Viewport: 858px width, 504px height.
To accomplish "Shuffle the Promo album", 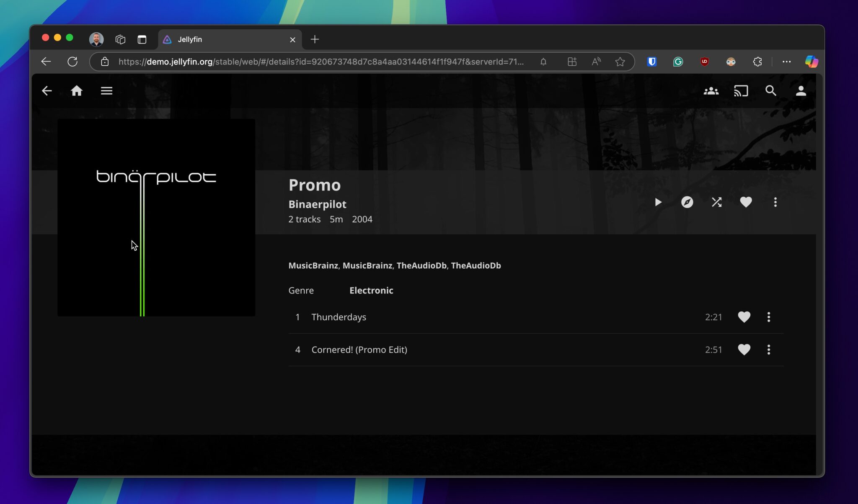I will [x=717, y=202].
